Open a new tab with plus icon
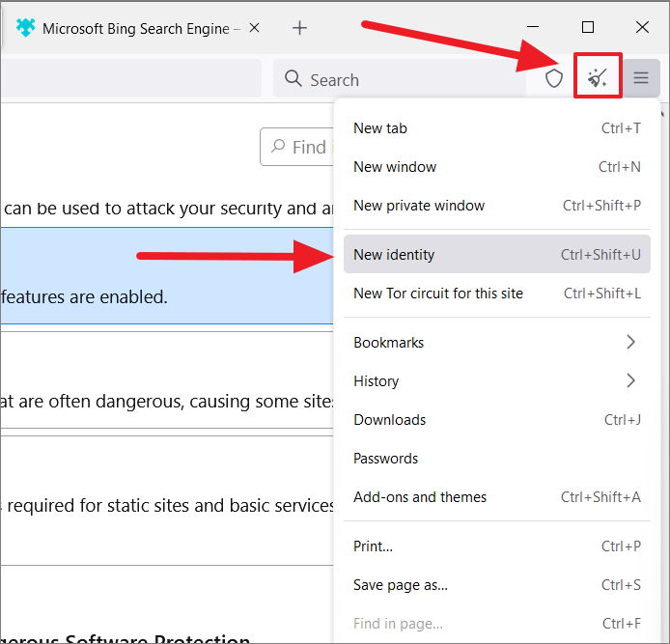The height and width of the screenshot is (644, 670). coord(299,28)
